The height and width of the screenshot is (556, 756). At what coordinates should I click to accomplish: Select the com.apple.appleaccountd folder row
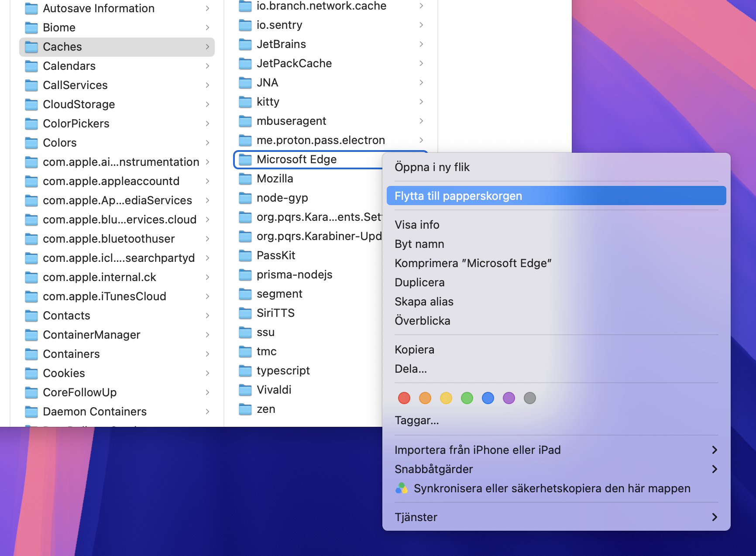117,181
